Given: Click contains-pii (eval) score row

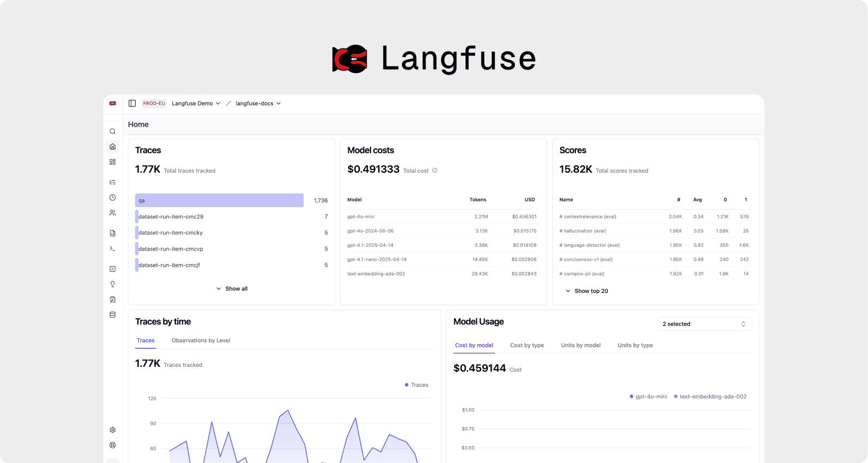Looking at the screenshot, I should [656, 274].
